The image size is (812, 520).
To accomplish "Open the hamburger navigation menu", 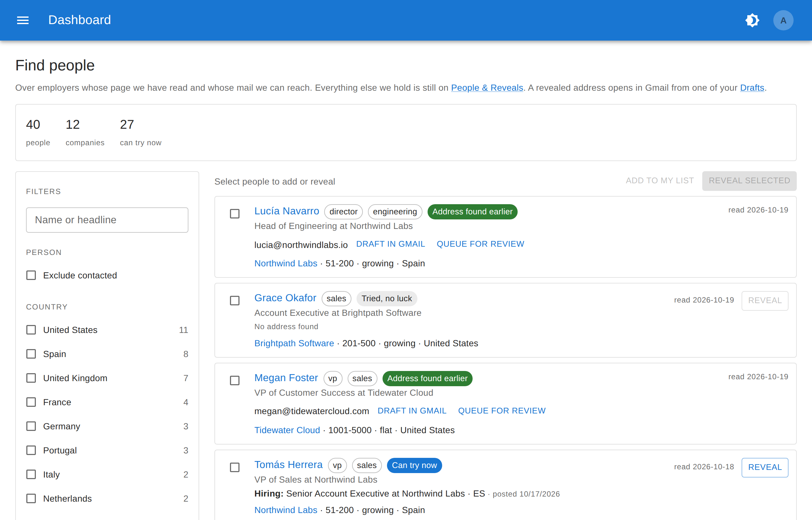I will [x=23, y=20].
